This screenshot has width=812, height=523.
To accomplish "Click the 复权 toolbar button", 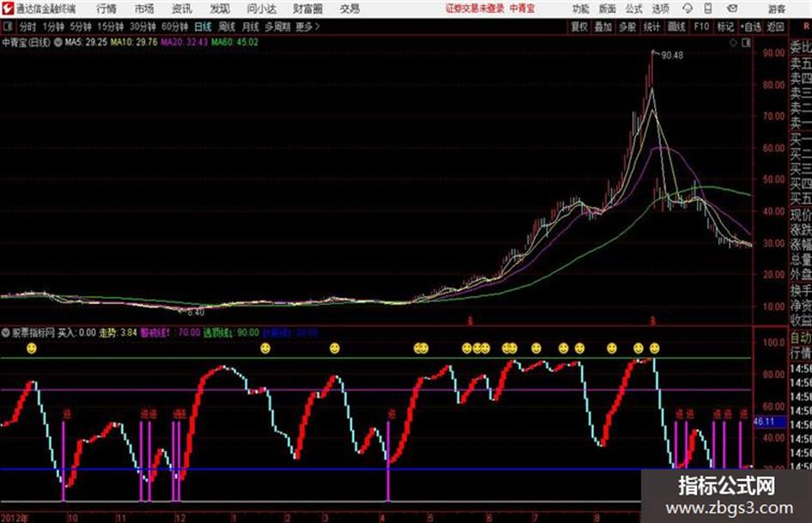I will [579, 27].
